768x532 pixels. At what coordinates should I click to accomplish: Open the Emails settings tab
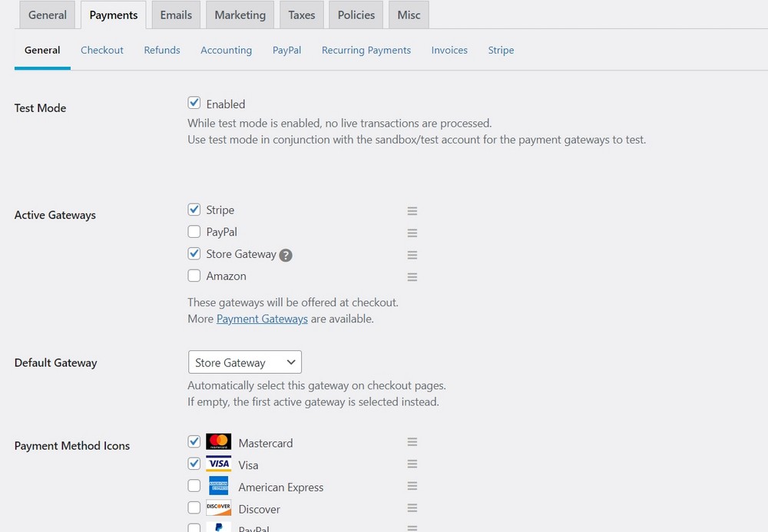point(176,15)
